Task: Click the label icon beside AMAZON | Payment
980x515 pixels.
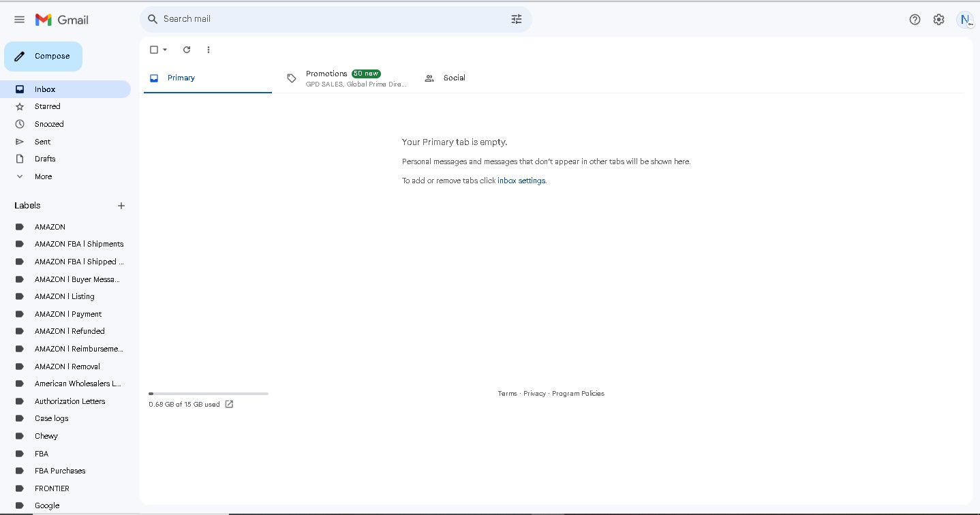Action: (20, 314)
